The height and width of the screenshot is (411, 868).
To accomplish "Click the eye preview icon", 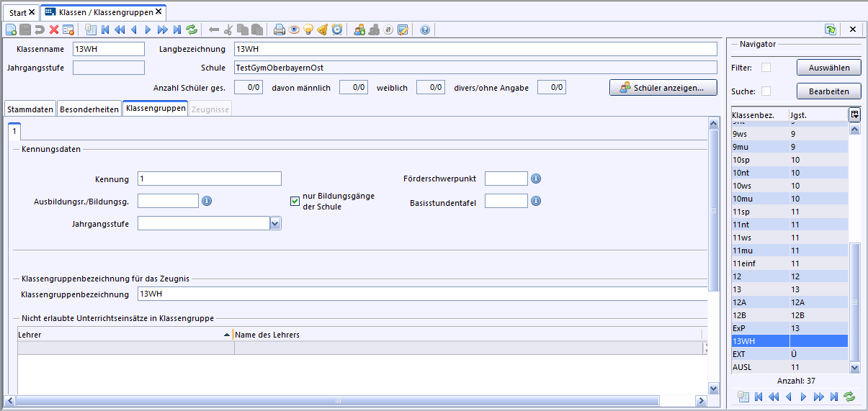I will [x=294, y=30].
